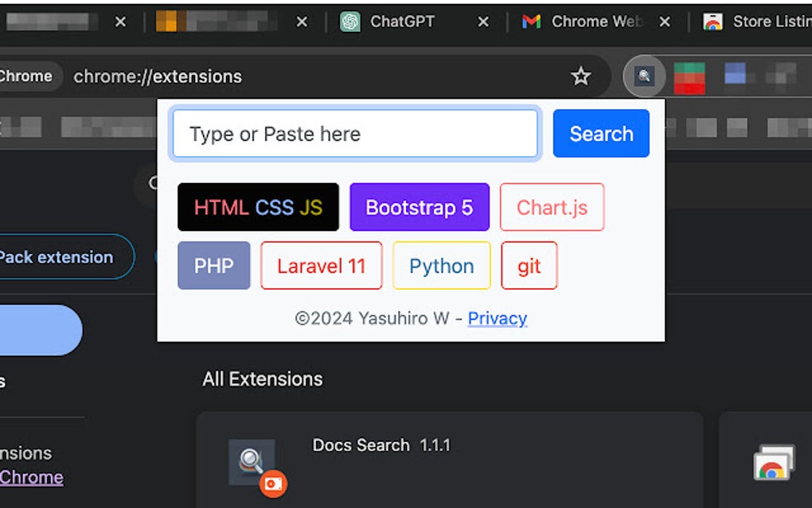
Task: Click the Docs Search magnifier icon in extension card
Action: coord(252,461)
